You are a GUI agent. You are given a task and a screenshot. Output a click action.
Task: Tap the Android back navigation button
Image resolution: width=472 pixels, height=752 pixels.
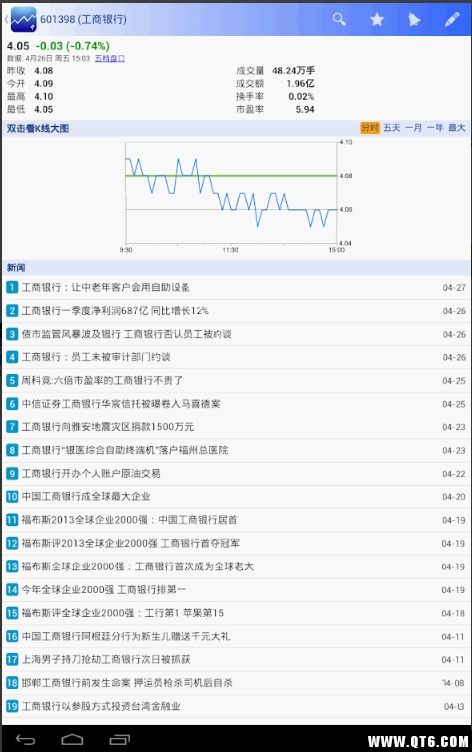click(x=26, y=740)
